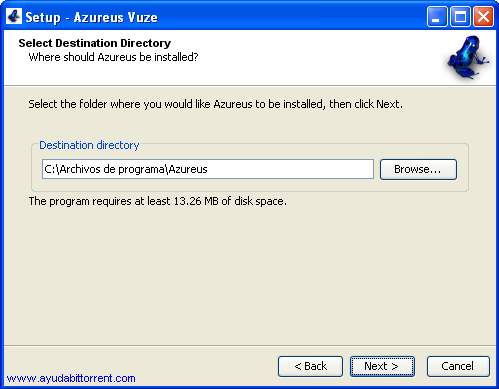Screen dimensions: 499x389
Task: Proceed with the Next > button
Action: click(x=382, y=366)
